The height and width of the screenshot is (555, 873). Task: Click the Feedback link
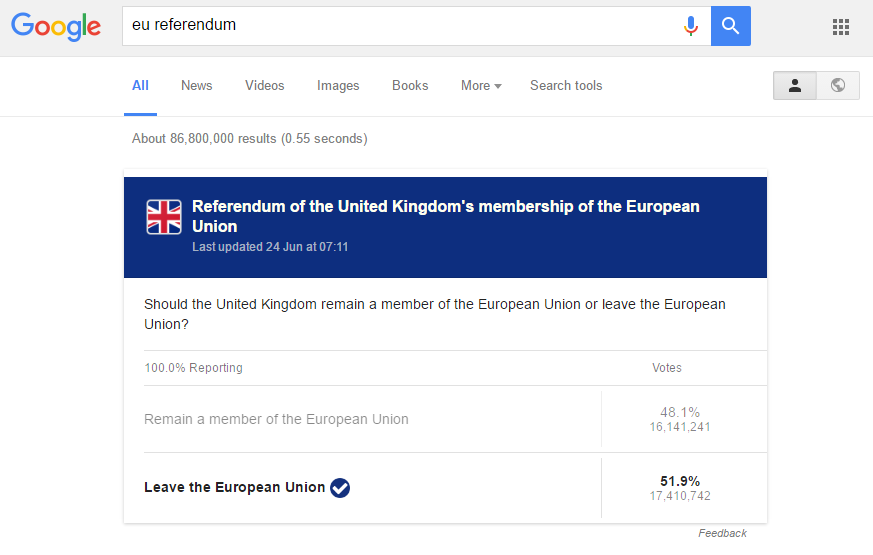722,533
